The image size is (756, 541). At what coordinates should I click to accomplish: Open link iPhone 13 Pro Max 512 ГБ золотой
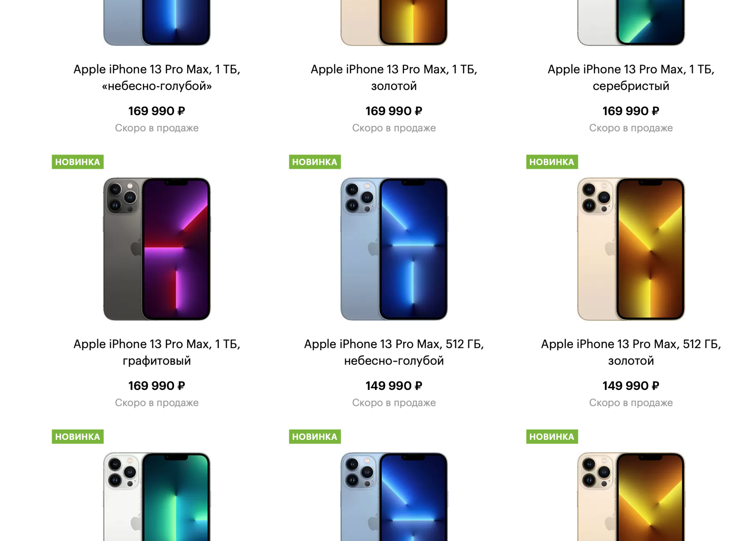pyautogui.click(x=631, y=352)
